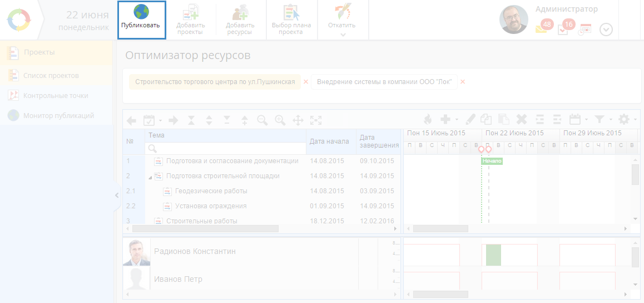Open the Выбор плана проекта tool
Screen dimensions: 644x303
point(291,19)
